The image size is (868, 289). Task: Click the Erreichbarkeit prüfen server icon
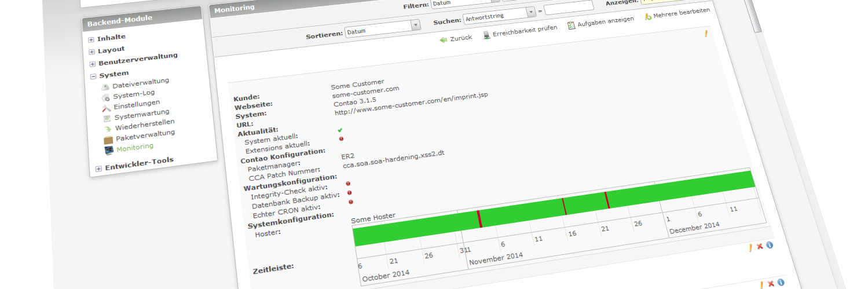pyautogui.click(x=487, y=35)
